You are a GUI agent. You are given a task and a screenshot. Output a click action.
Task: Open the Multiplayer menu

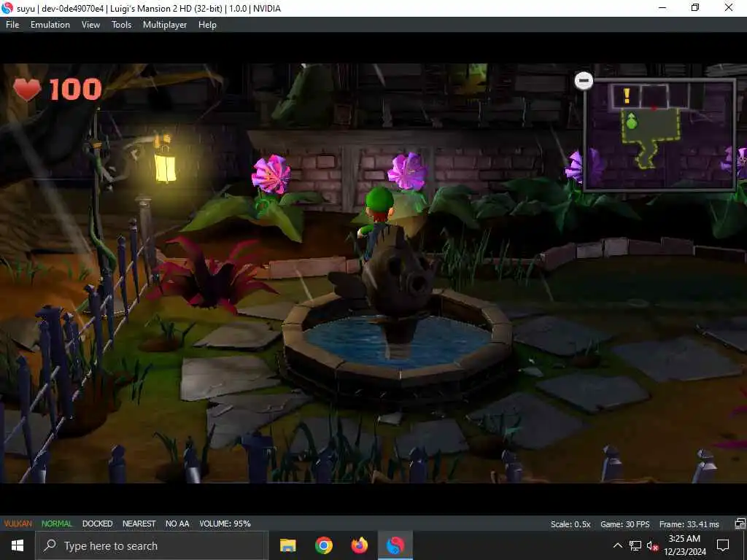tap(165, 25)
